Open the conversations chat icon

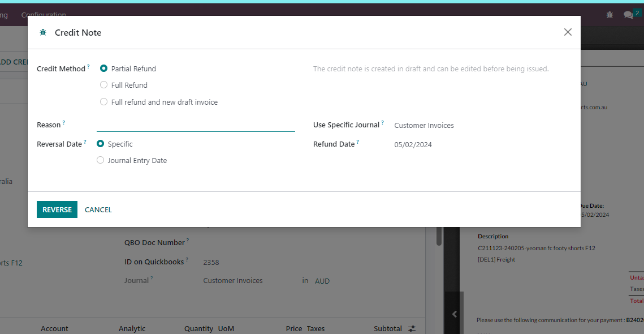click(628, 15)
